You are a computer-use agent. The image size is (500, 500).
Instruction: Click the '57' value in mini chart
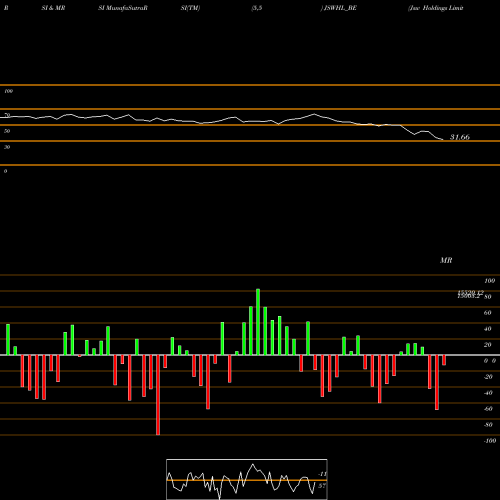322,486
